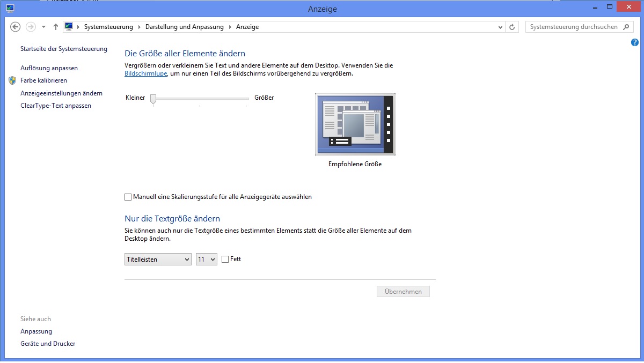Click the Anzeige window icon in title bar
Viewport: 644px width, 363px height.
pyautogui.click(x=10, y=8)
